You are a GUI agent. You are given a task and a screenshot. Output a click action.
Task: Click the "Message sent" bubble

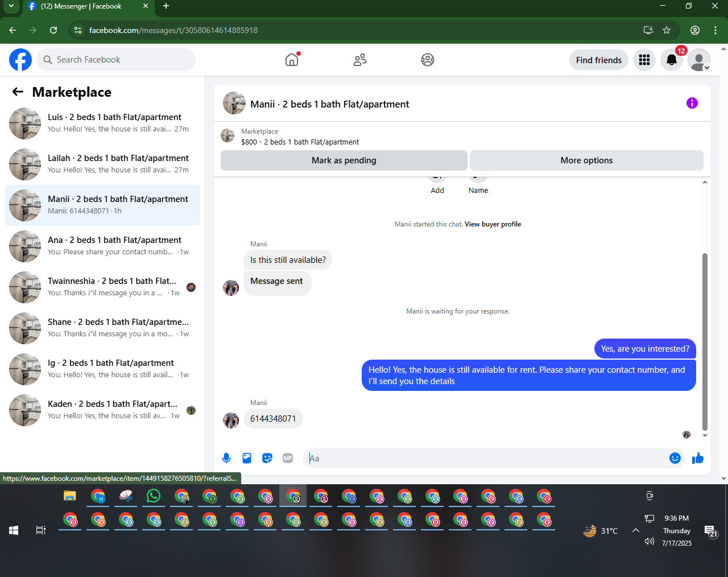coord(277,283)
